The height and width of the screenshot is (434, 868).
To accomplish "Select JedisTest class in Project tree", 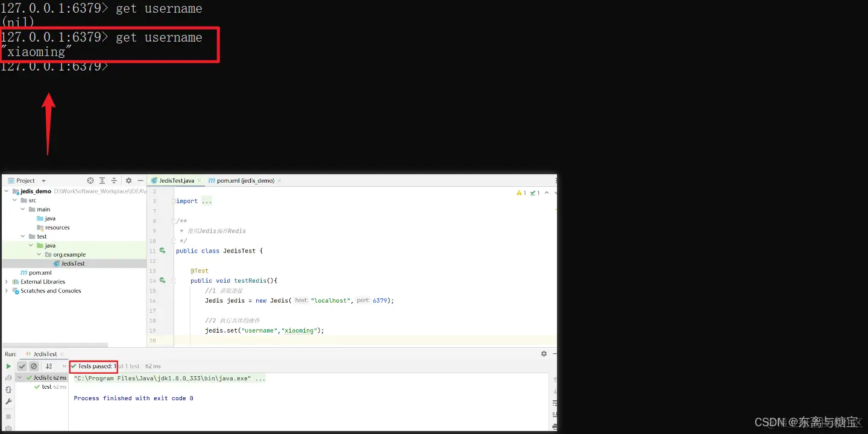I will (73, 263).
